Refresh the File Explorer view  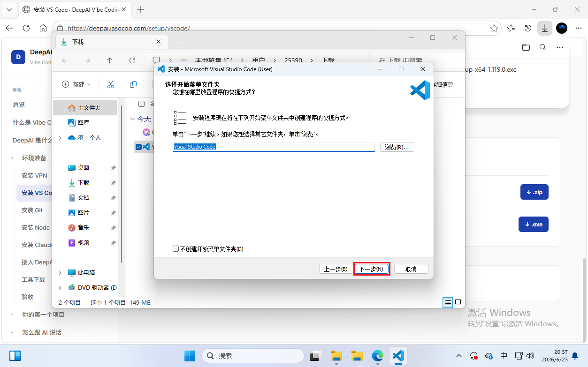point(132,60)
